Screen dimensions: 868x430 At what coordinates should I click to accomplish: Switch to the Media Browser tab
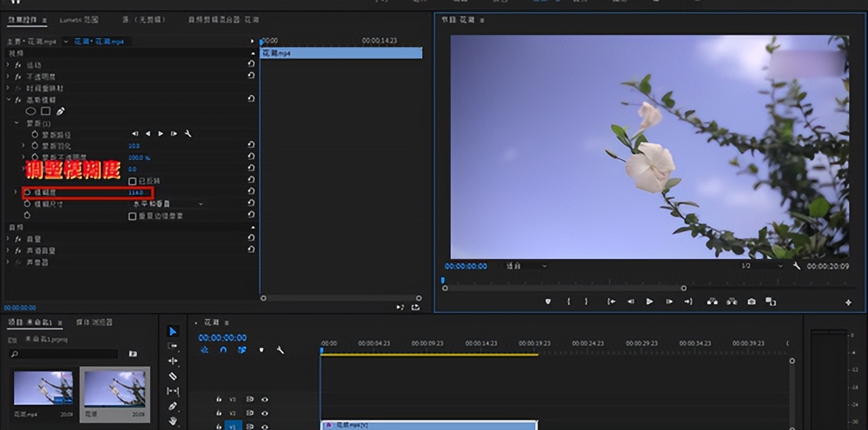[x=94, y=322]
